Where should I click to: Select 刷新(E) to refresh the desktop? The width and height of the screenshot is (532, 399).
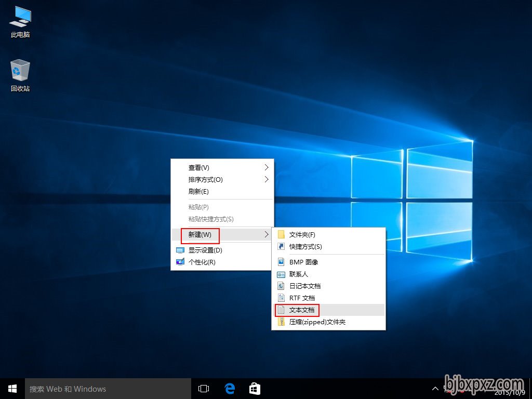click(x=222, y=192)
